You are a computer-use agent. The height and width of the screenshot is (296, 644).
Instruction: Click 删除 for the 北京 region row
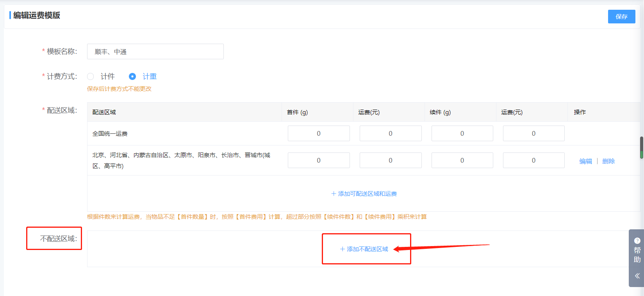(x=608, y=161)
